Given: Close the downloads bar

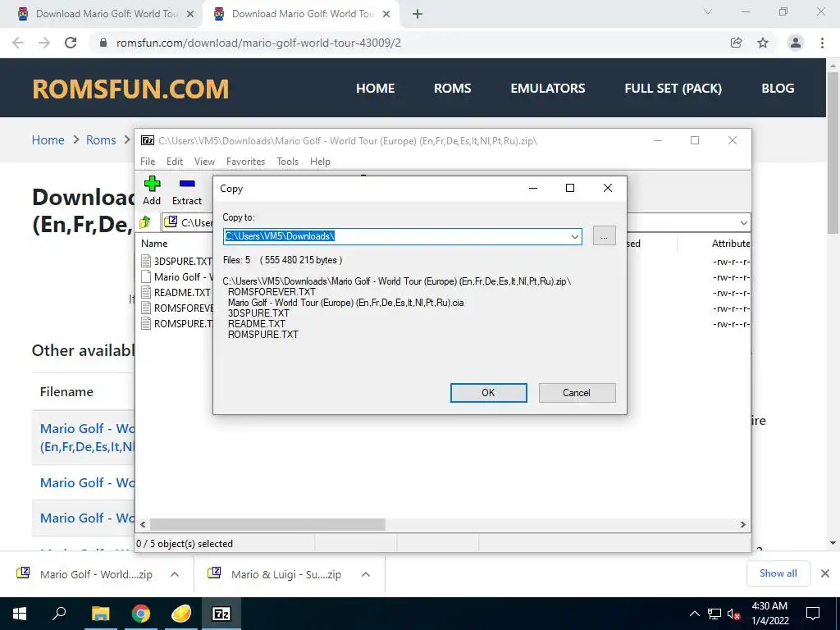Looking at the screenshot, I should pos(825,573).
